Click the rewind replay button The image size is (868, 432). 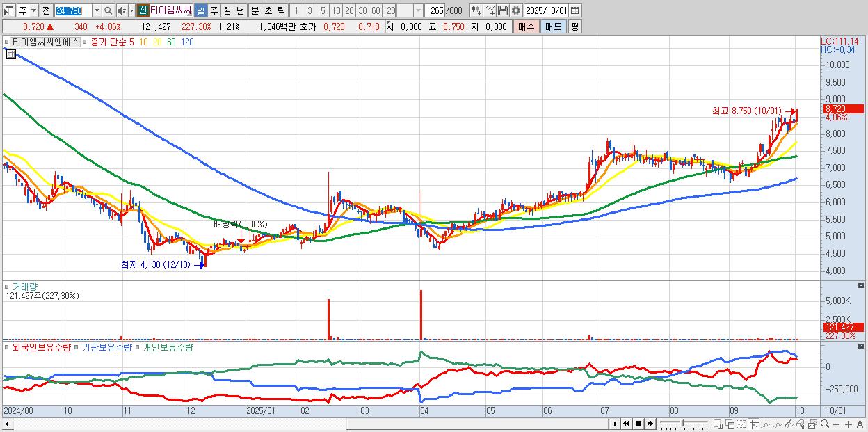626,424
